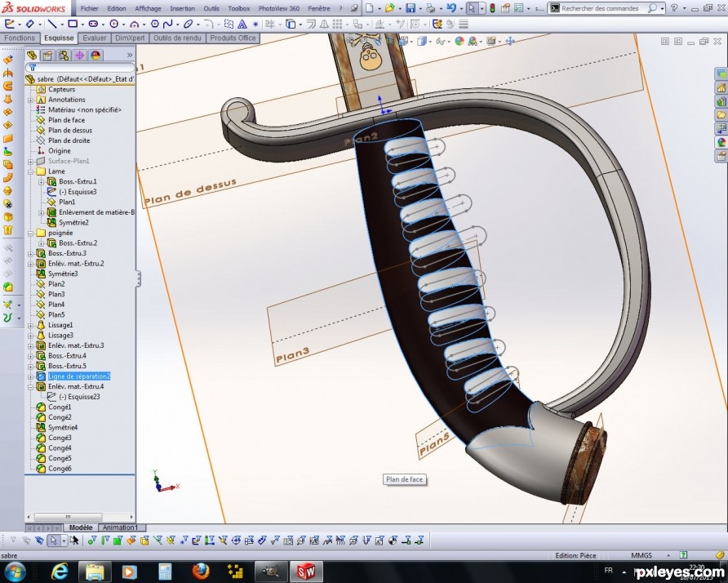The height and width of the screenshot is (583, 728).
Task: Click the Save icon
Action: (411, 8)
